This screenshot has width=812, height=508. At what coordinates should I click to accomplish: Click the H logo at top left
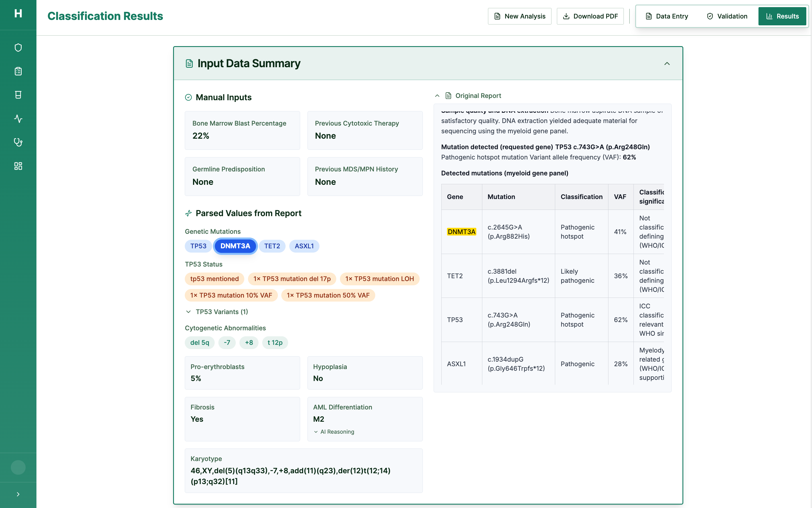tap(18, 13)
